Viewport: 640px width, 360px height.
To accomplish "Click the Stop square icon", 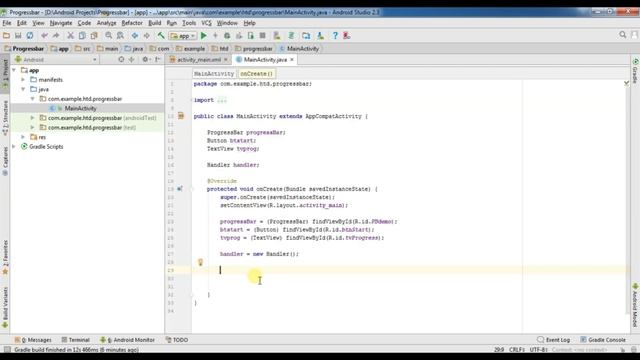I will click(262, 36).
